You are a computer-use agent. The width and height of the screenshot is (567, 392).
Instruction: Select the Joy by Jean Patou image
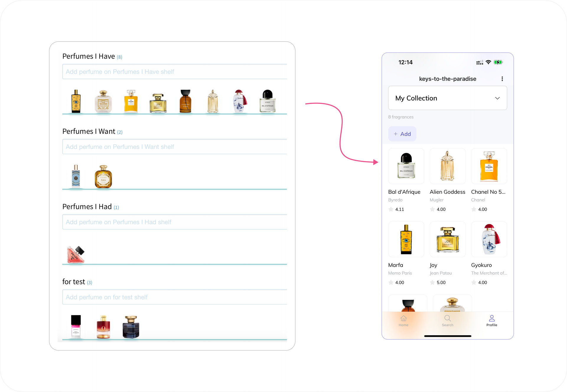pyautogui.click(x=447, y=240)
